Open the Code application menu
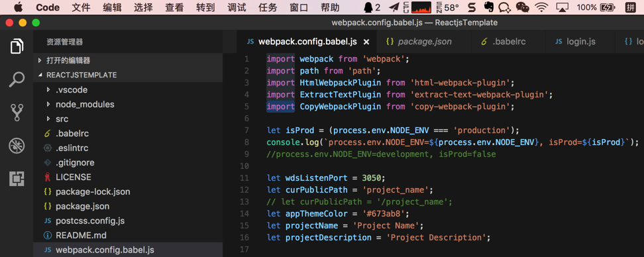The width and height of the screenshot is (644, 257). click(x=48, y=7)
